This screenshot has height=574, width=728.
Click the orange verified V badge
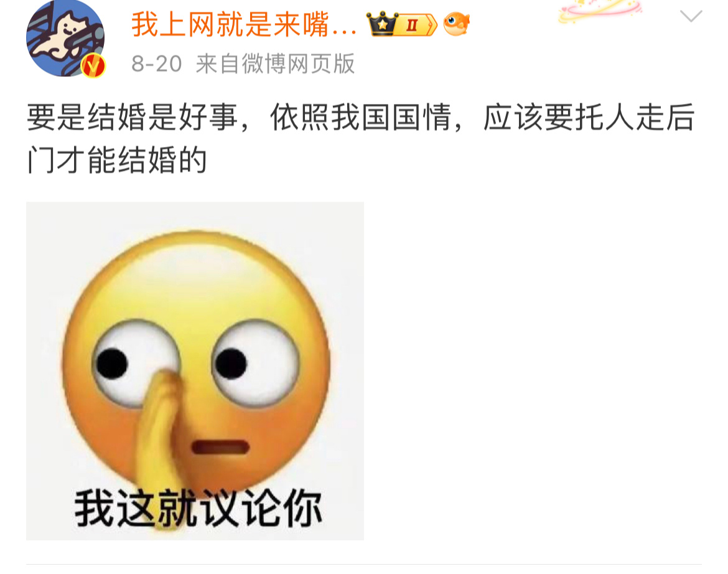93,66
